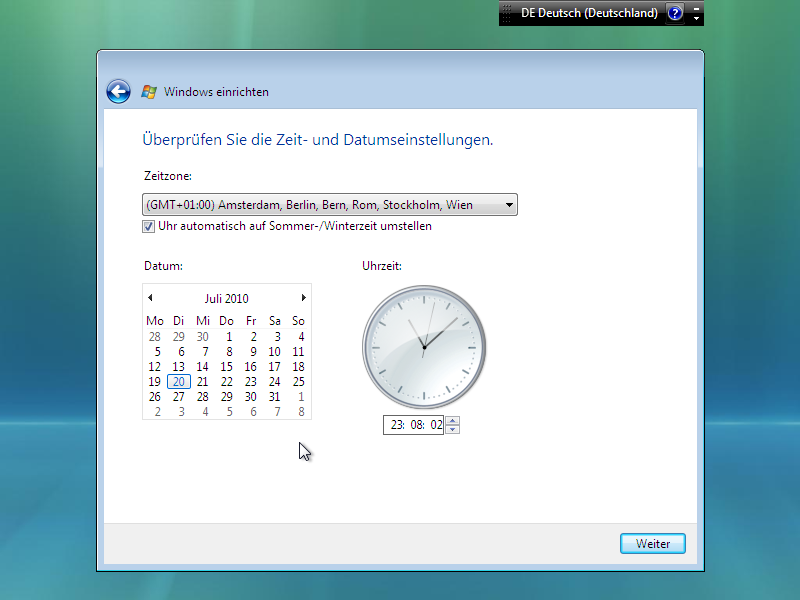The width and height of the screenshot is (800, 600).
Task: Click the Juli 2010 calendar header
Action: 227,298
